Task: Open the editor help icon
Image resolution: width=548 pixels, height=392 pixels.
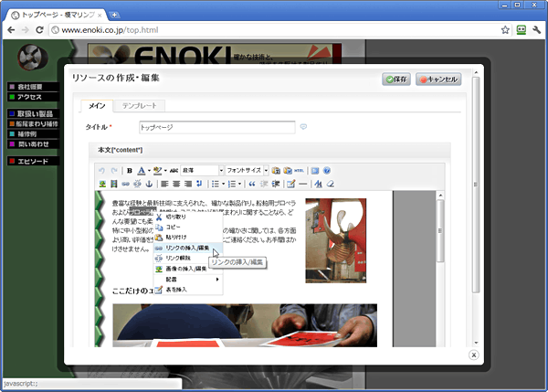Action: pos(326,171)
